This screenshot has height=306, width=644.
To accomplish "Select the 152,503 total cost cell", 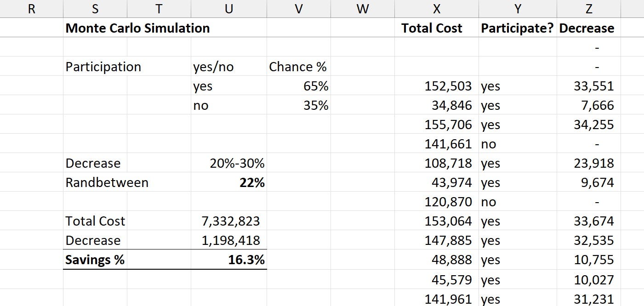I will 436,86.
